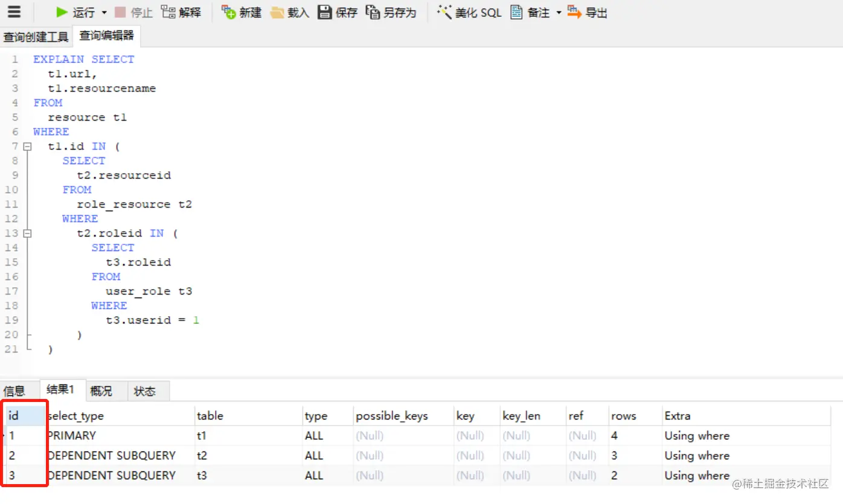Viewport: 843px width, 504px height.
Task: Click the type column header
Action: 328,416
